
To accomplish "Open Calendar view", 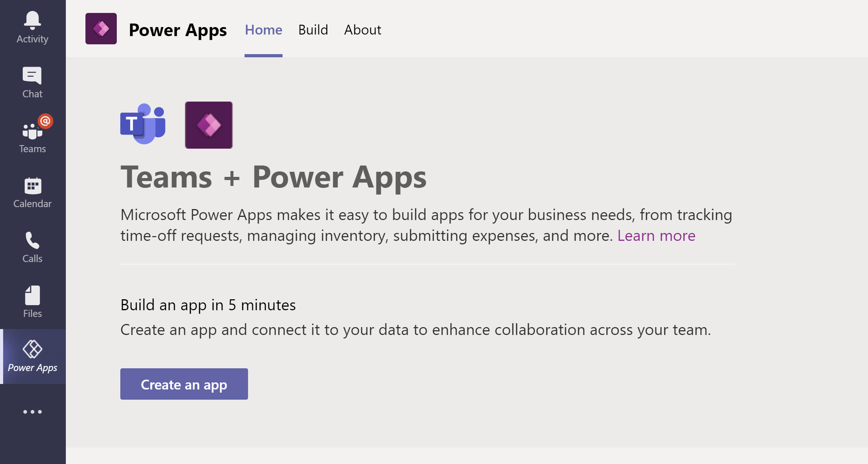I will [33, 193].
